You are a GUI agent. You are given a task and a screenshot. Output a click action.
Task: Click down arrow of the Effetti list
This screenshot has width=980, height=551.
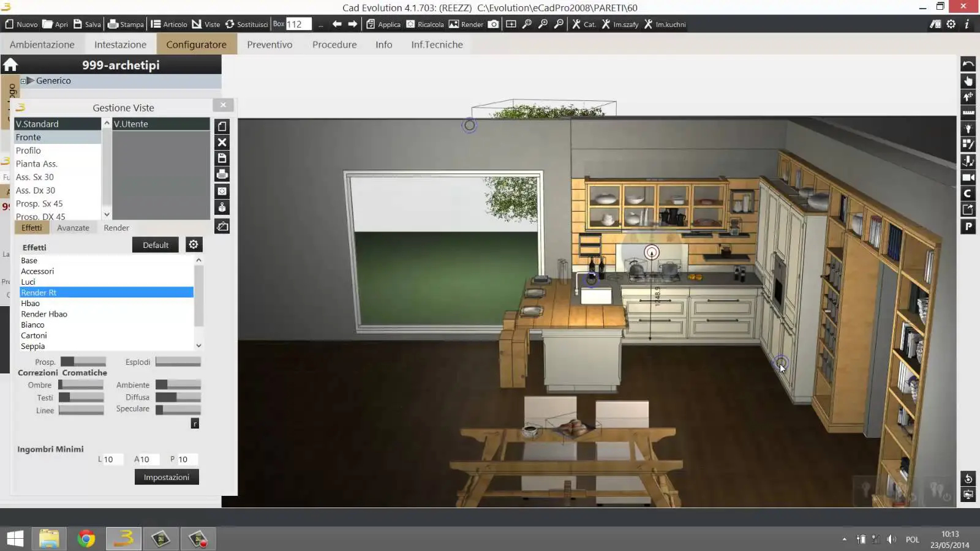pyautogui.click(x=198, y=346)
